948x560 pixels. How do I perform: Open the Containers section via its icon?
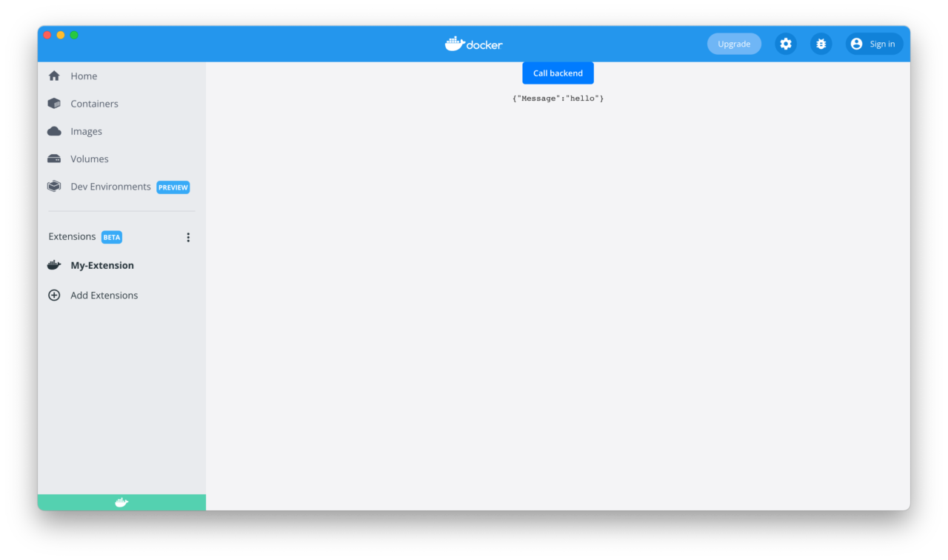coord(53,104)
